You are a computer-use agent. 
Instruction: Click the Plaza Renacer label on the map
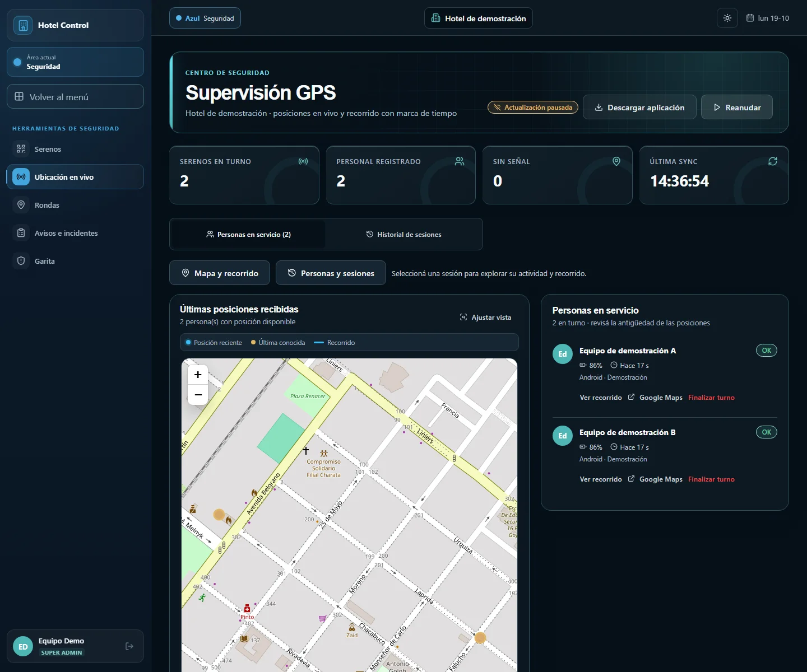[x=308, y=396]
